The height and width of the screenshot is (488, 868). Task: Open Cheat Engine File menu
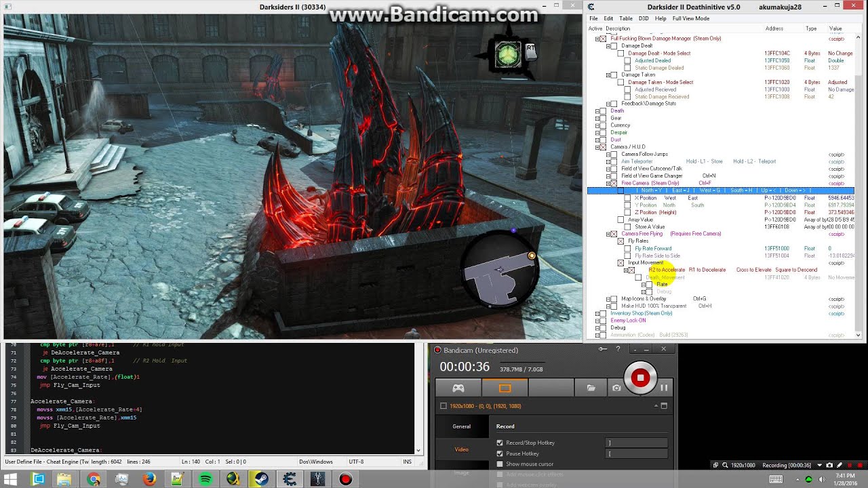(593, 18)
